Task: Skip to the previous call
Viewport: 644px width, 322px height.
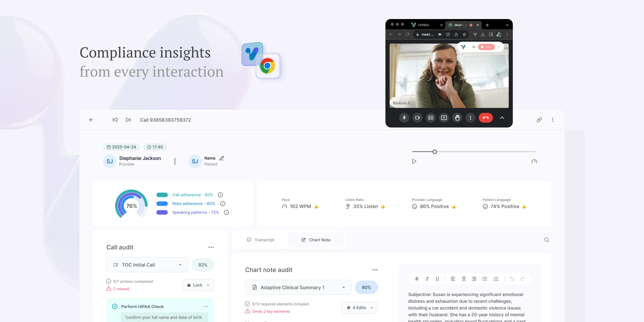Action: point(115,120)
